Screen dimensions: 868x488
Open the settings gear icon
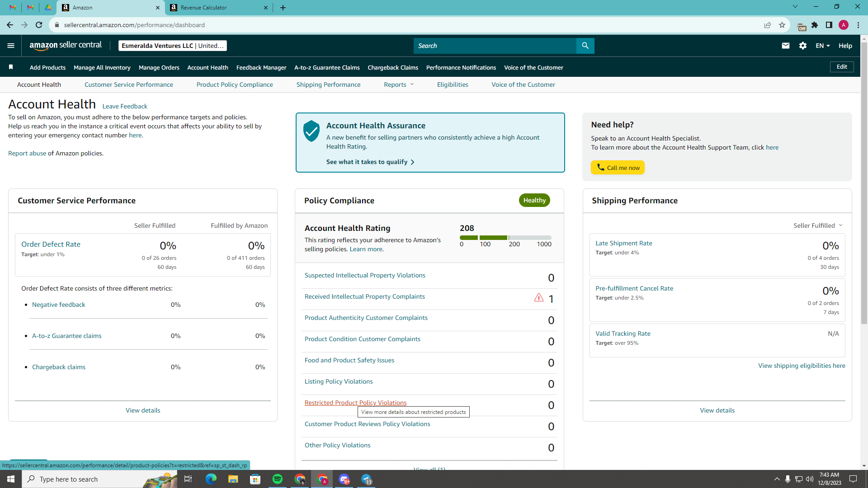803,46
